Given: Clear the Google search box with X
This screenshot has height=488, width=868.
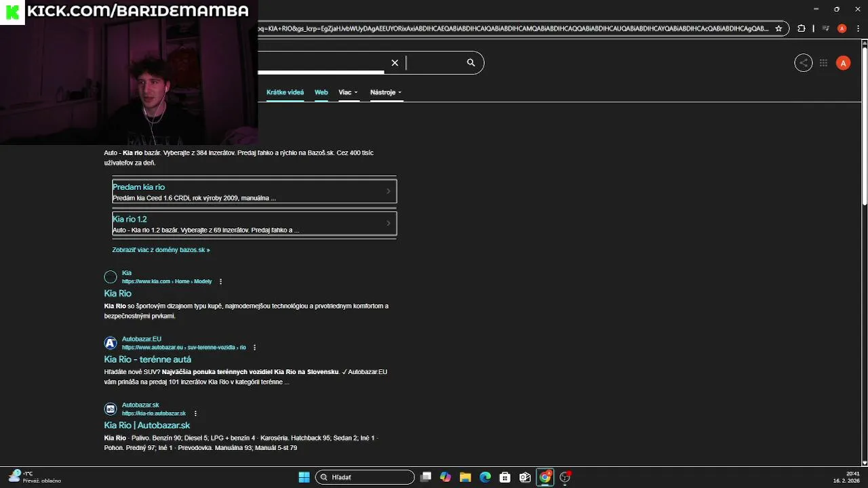Looking at the screenshot, I should 395,62.
